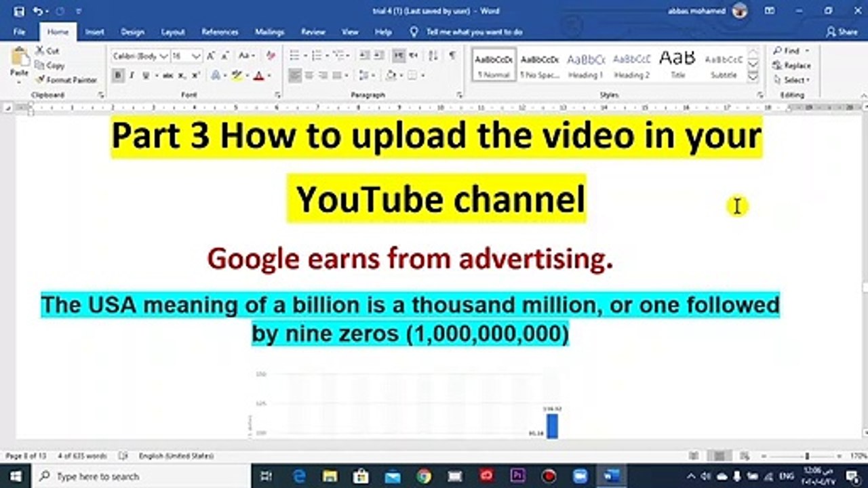This screenshot has height=488, width=868.
Task: Activate the Format Painter
Action: click(x=66, y=79)
